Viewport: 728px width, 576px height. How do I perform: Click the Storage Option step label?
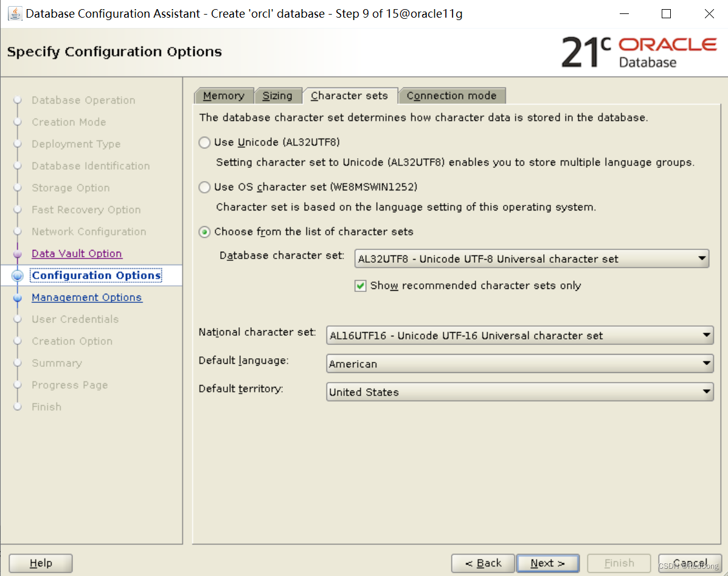(71, 187)
